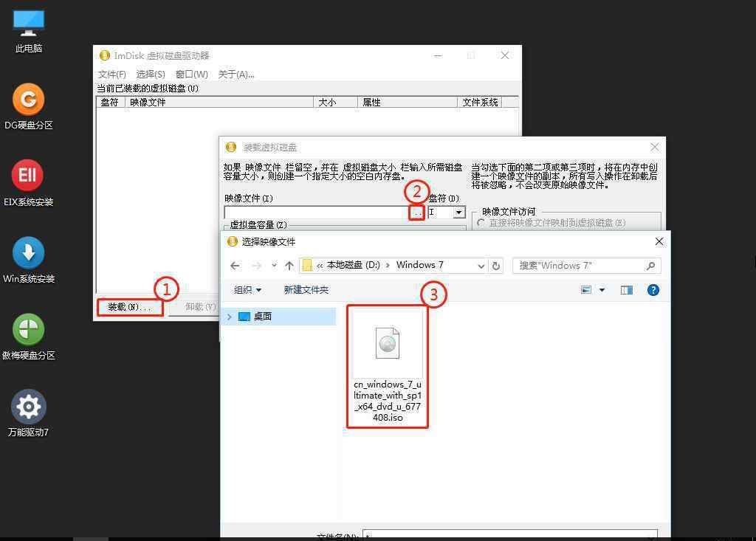Select the direct image mapping radio option
756x541 pixels.
(x=482, y=223)
